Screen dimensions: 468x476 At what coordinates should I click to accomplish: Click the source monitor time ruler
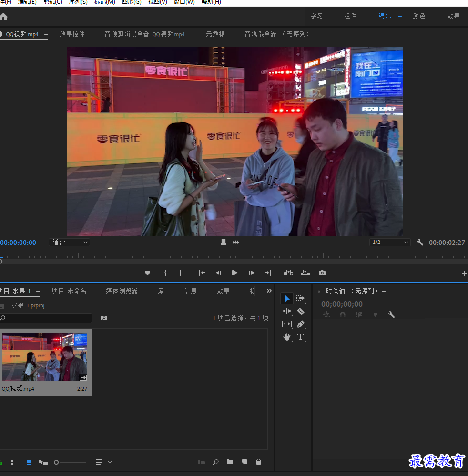234,256
